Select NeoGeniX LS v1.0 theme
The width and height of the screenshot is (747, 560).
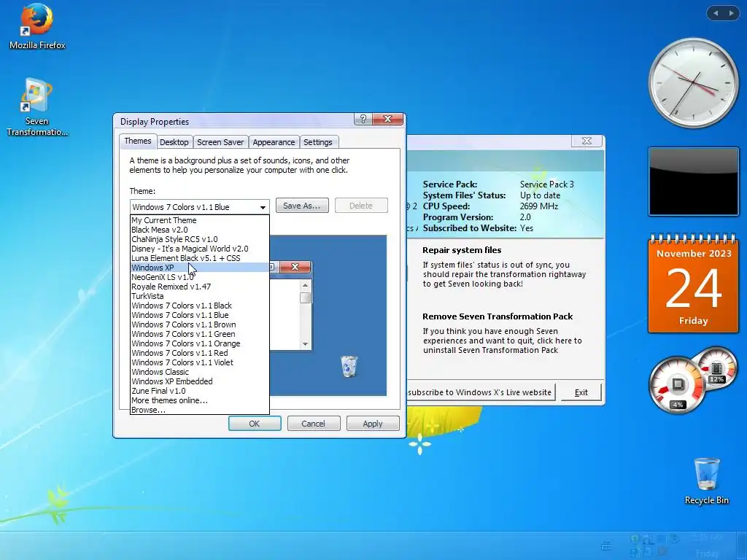click(x=200, y=277)
